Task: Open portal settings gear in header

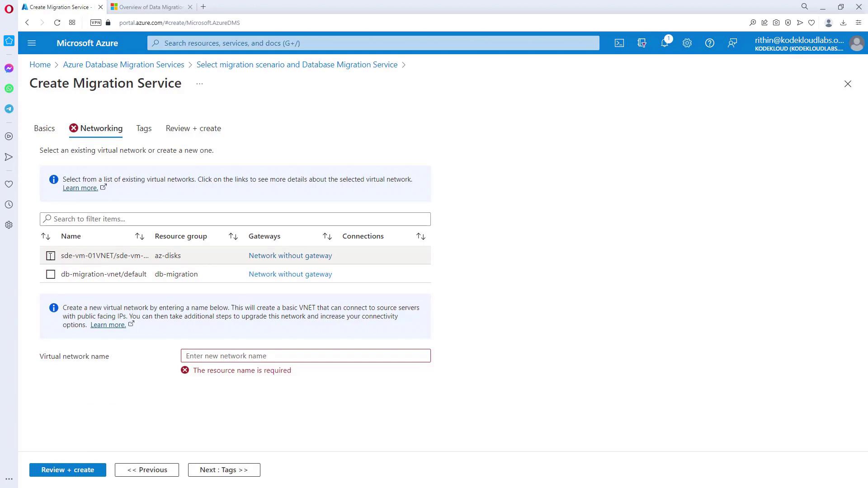Action: [687, 43]
